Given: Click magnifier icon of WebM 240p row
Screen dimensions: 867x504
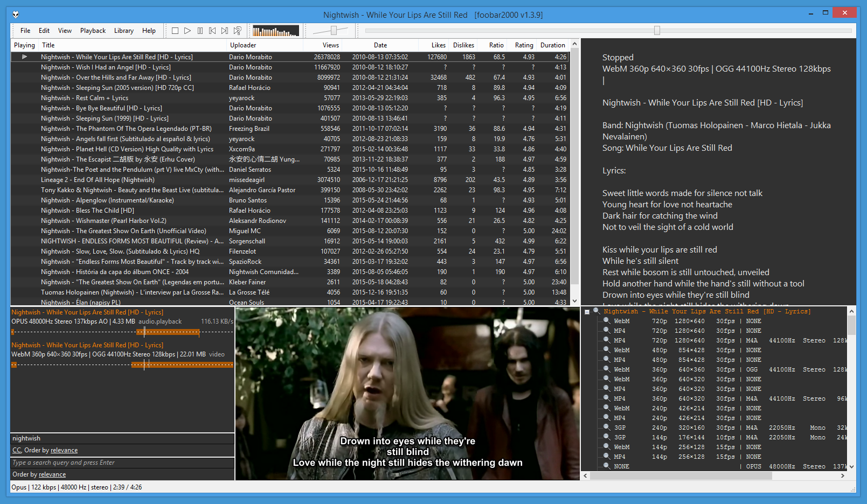Looking at the screenshot, I should coord(606,408).
